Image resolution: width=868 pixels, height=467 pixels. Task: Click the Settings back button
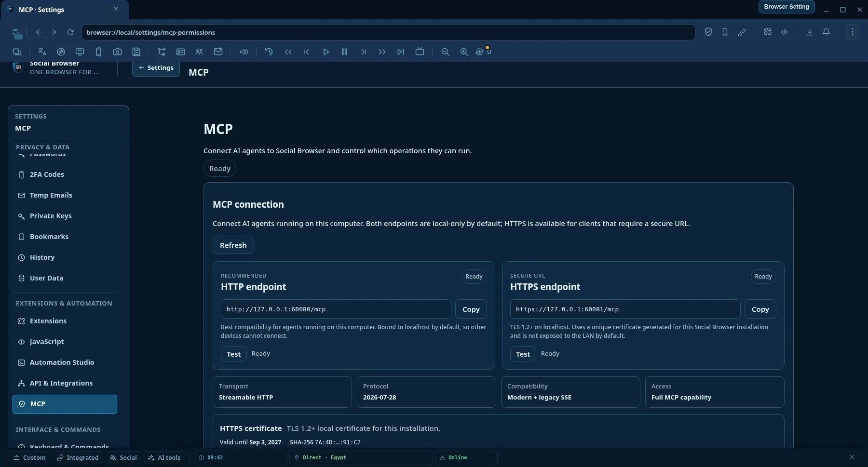156,68
